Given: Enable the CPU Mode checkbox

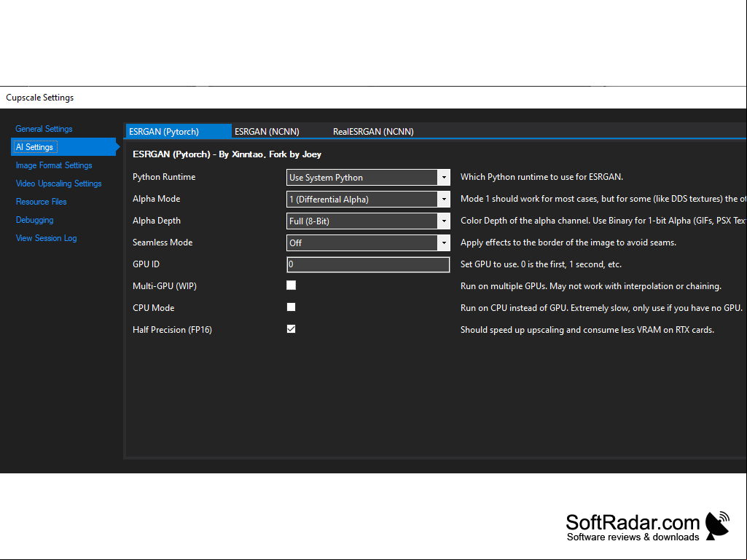Looking at the screenshot, I should (291, 307).
